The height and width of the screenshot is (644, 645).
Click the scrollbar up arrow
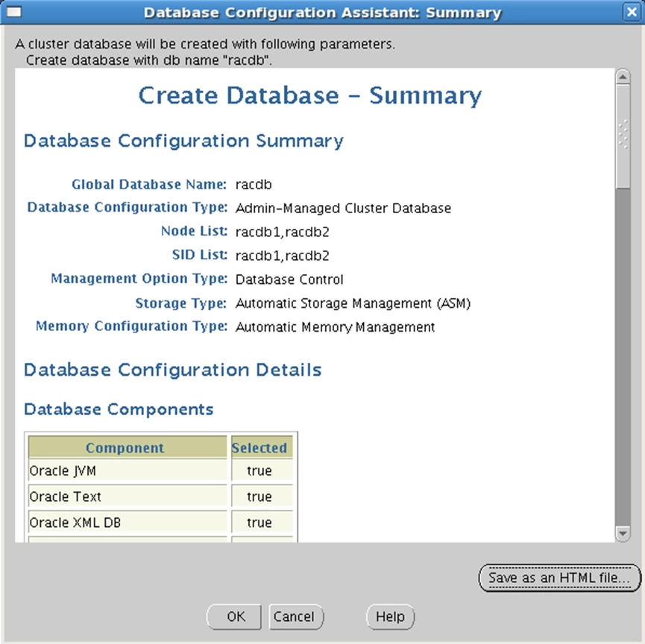[623, 77]
